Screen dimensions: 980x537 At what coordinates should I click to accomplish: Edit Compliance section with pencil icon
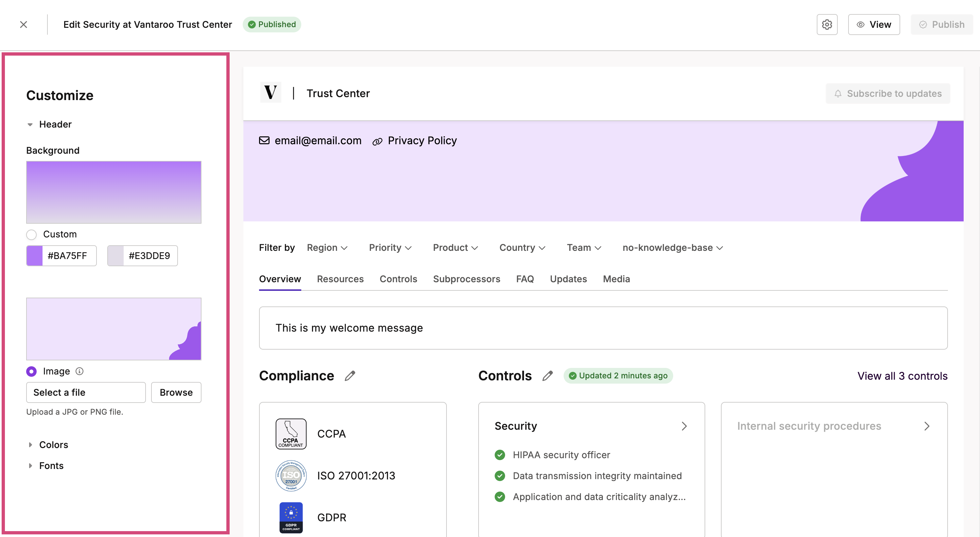tap(350, 376)
